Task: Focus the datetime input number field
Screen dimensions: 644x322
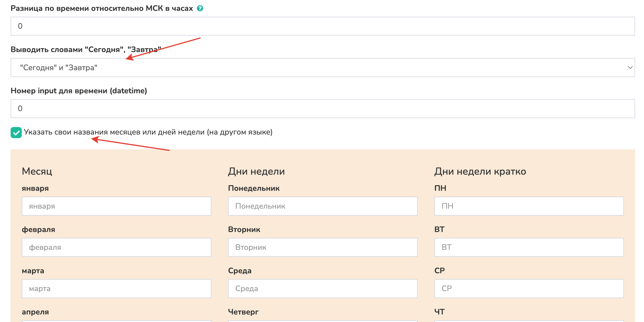Action: pyautogui.click(x=322, y=109)
